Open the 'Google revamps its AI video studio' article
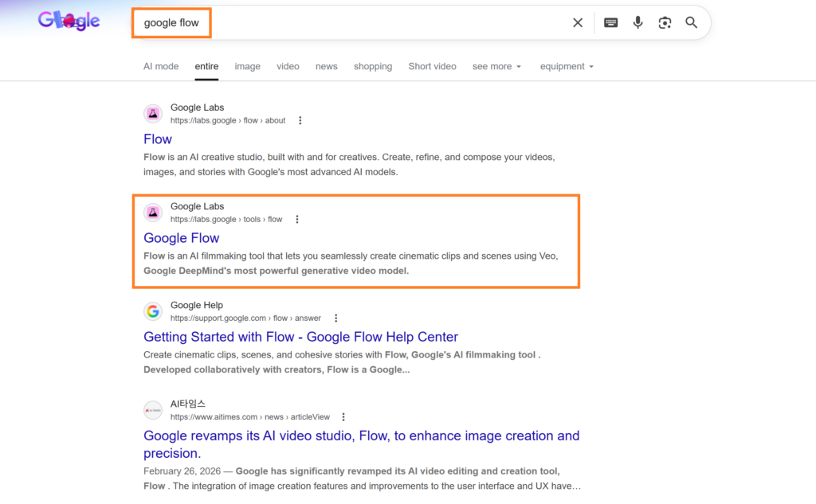This screenshot has width=816, height=504. pos(361,444)
